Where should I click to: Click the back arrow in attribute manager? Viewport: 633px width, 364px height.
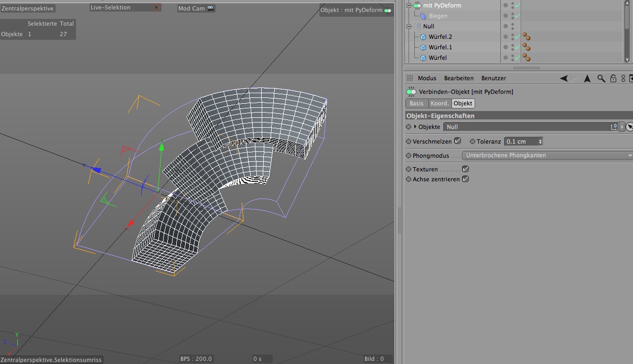[x=564, y=79]
